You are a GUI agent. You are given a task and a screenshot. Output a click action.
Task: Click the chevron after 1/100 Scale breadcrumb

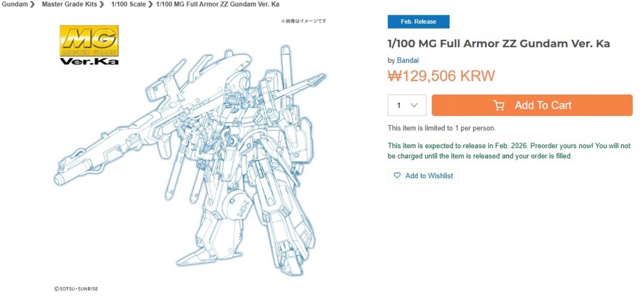(x=151, y=4)
